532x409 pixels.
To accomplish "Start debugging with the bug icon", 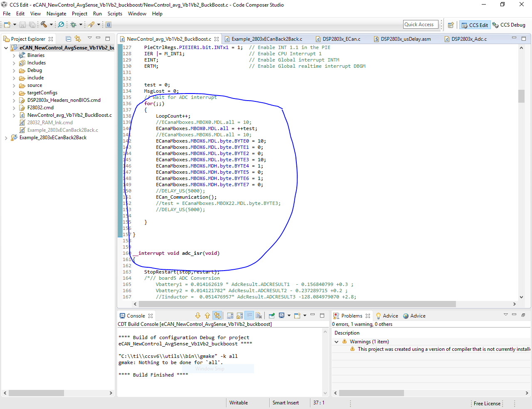I will [x=74, y=25].
